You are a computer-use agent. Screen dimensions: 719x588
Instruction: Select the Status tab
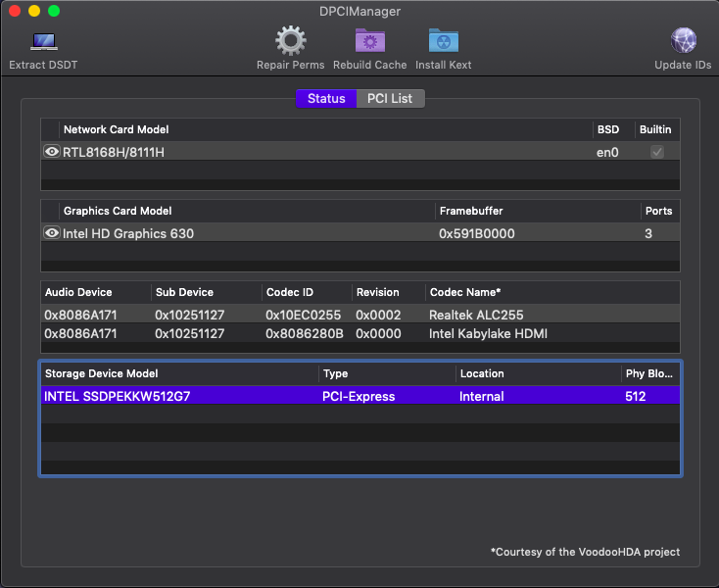pos(326,99)
